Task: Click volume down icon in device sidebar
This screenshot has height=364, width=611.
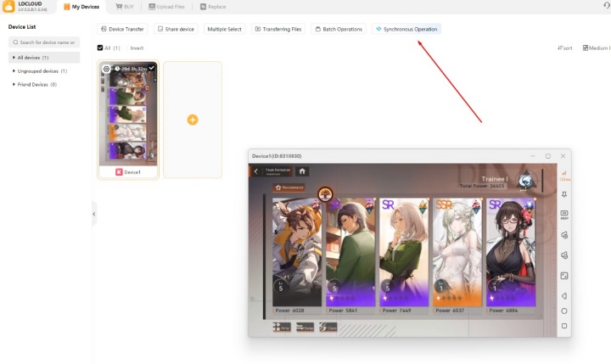Action: point(563,255)
